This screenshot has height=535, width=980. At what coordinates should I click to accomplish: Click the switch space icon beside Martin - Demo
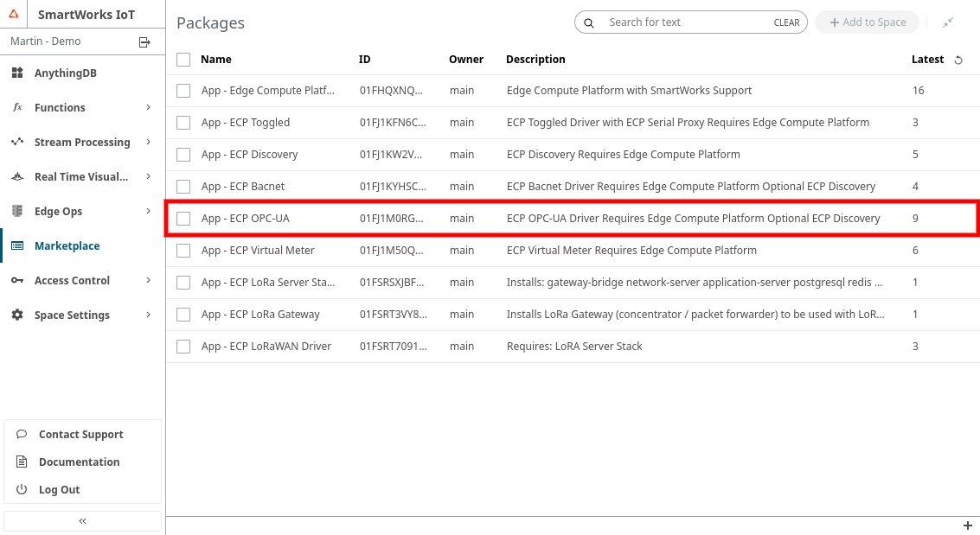[144, 41]
